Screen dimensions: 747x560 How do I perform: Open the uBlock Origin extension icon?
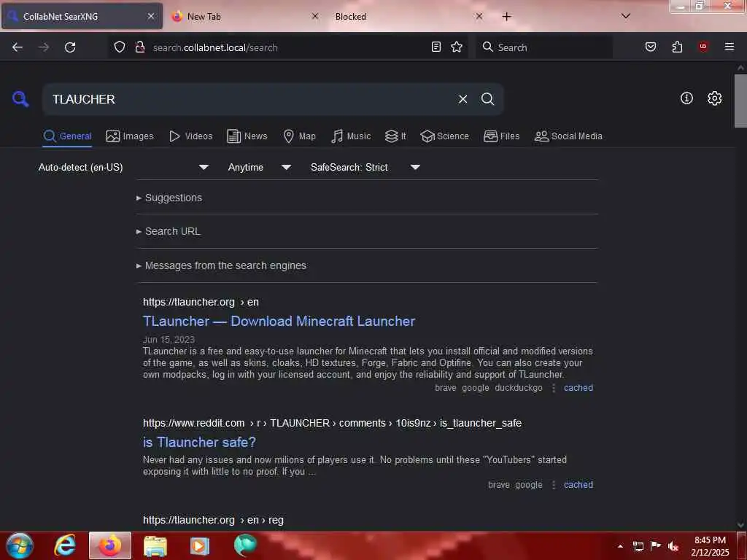703,46
